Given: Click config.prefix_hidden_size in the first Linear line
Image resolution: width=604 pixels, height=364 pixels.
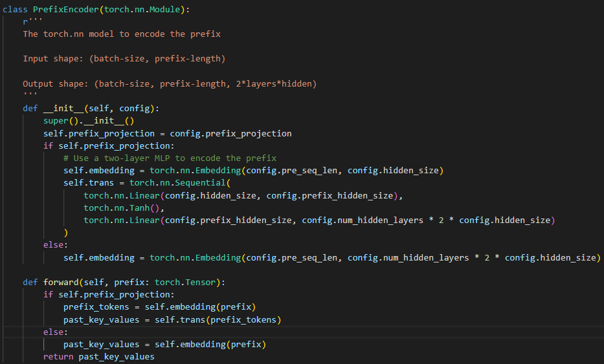Looking at the screenshot, I should coord(330,195).
